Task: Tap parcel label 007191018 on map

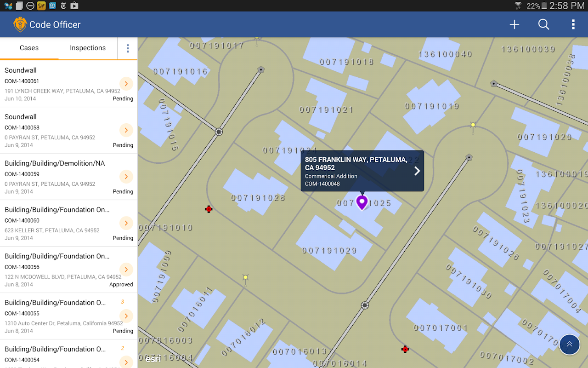Action: click(x=347, y=62)
